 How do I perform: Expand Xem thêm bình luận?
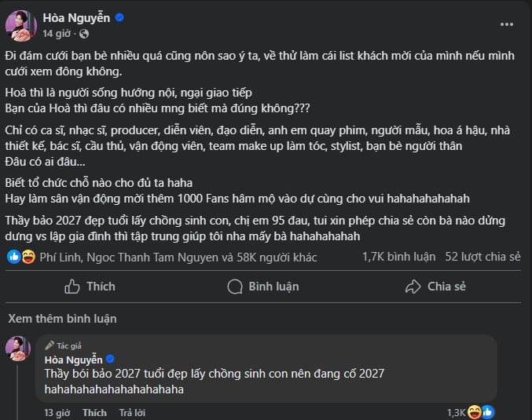(61, 319)
